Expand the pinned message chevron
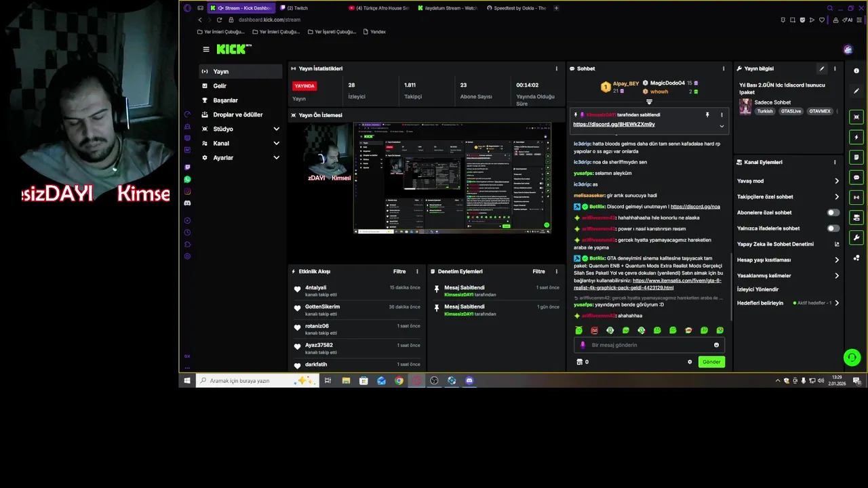Image resolution: width=868 pixels, height=488 pixels. (722, 126)
